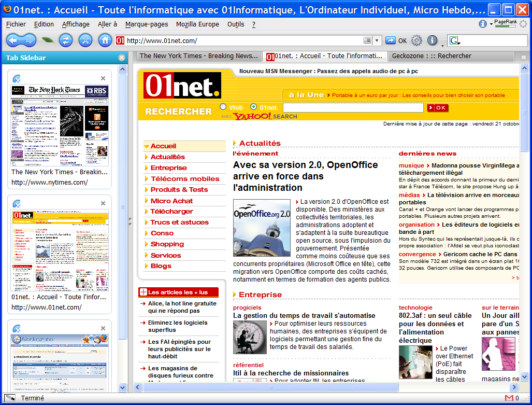Open the Trucs et astuces link
The height and width of the screenshot is (405, 532).
(179, 222)
